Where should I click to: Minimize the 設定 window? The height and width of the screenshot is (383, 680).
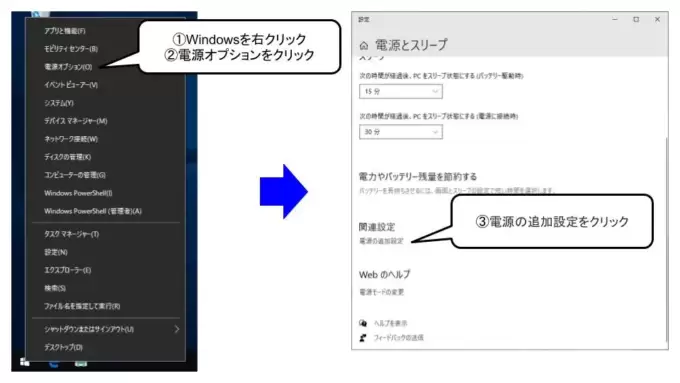(615, 20)
